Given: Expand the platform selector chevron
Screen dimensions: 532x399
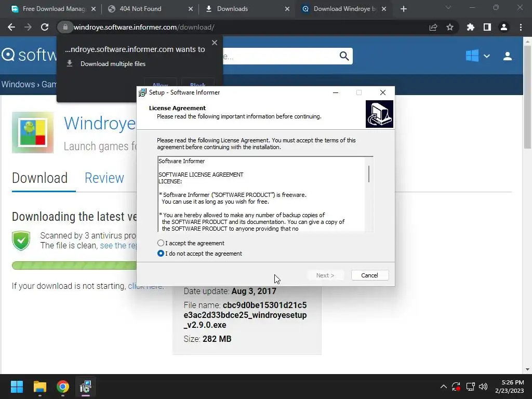Looking at the screenshot, I should coord(486,56).
